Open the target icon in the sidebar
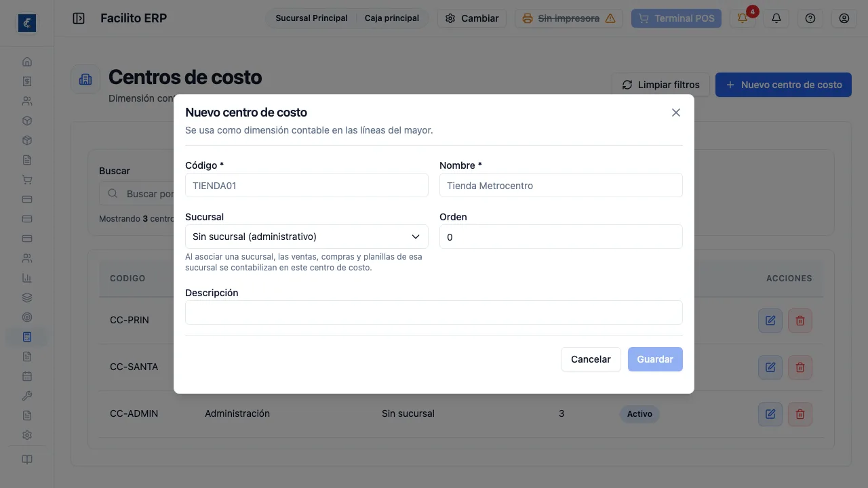 (x=27, y=317)
